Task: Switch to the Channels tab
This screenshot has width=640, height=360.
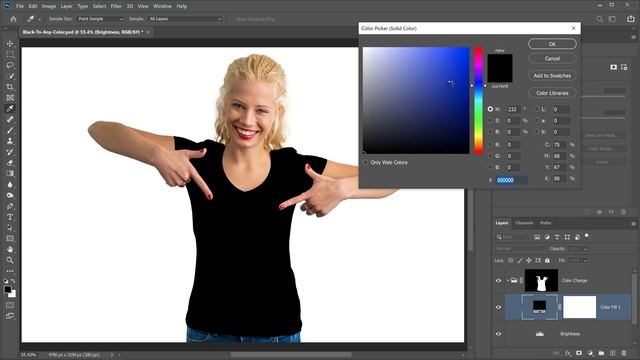Action: 524,223
